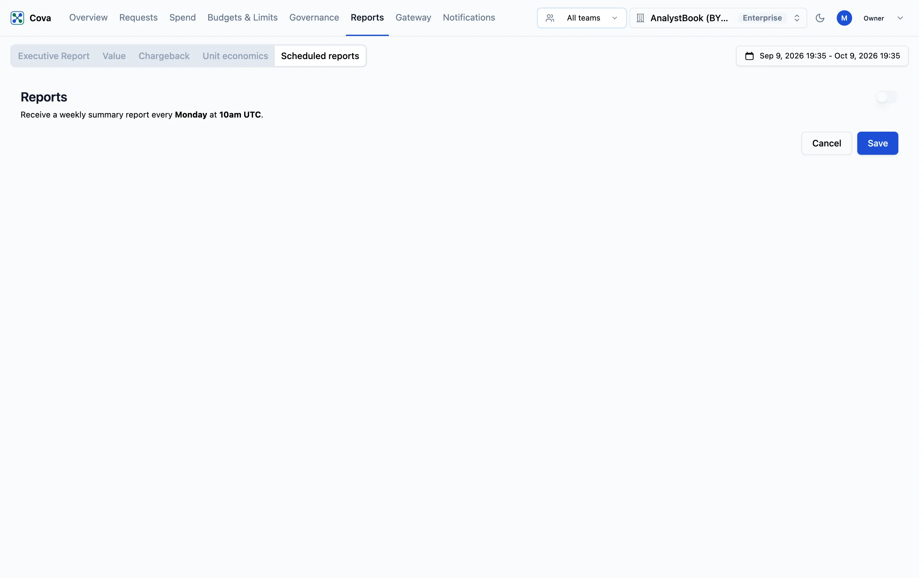Go to Governance section
924x578 pixels.
pos(314,18)
